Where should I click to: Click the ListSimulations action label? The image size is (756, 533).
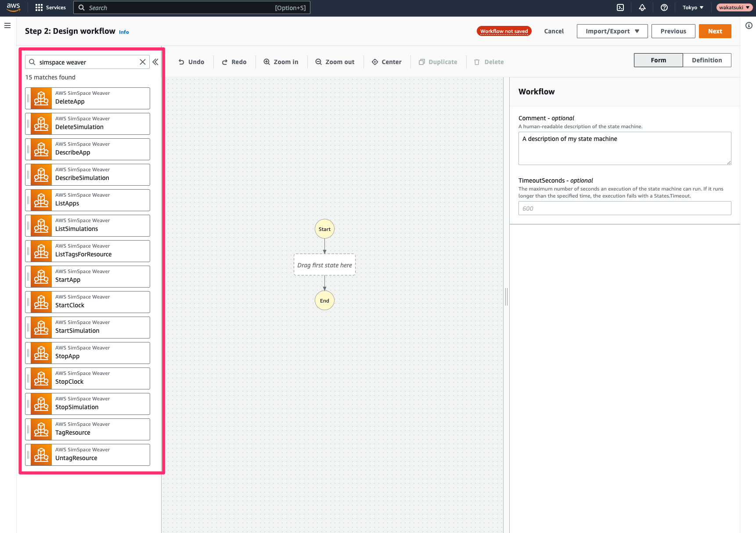pos(76,229)
